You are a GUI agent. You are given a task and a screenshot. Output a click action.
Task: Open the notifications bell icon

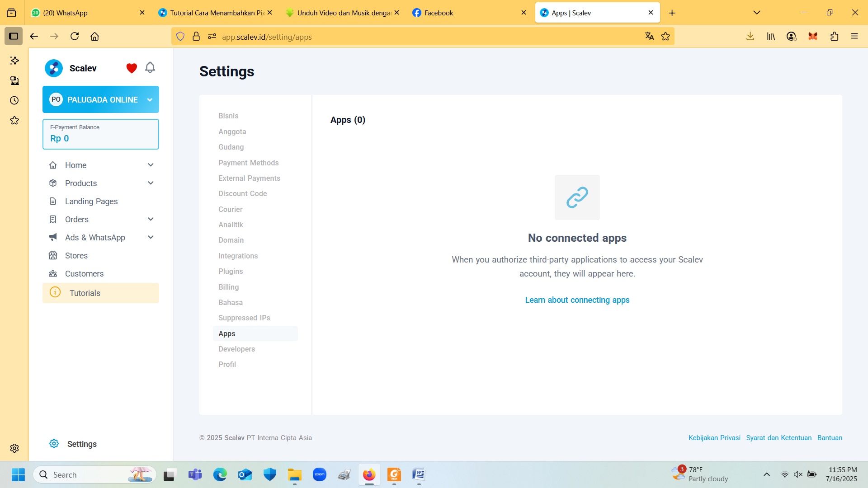coord(150,67)
